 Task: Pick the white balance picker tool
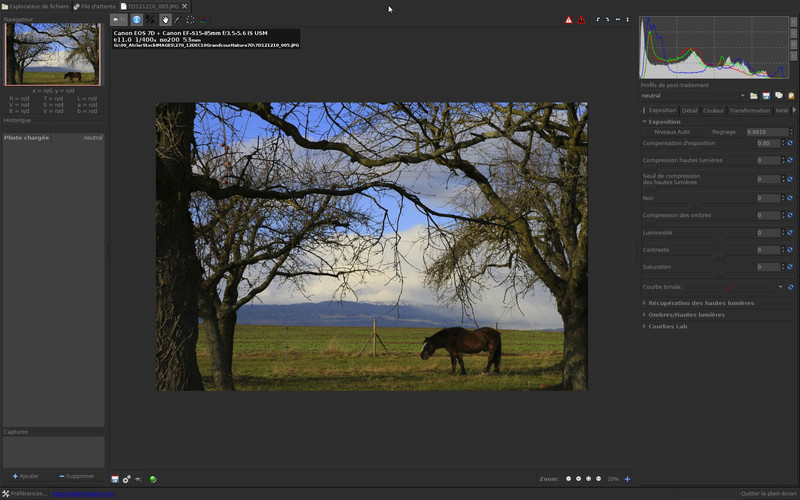(x=177, y=19)
